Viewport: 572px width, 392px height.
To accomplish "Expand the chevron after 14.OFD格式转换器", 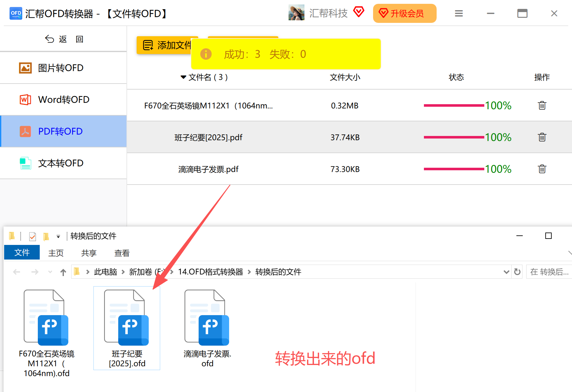I will click(x=249, y=272).
